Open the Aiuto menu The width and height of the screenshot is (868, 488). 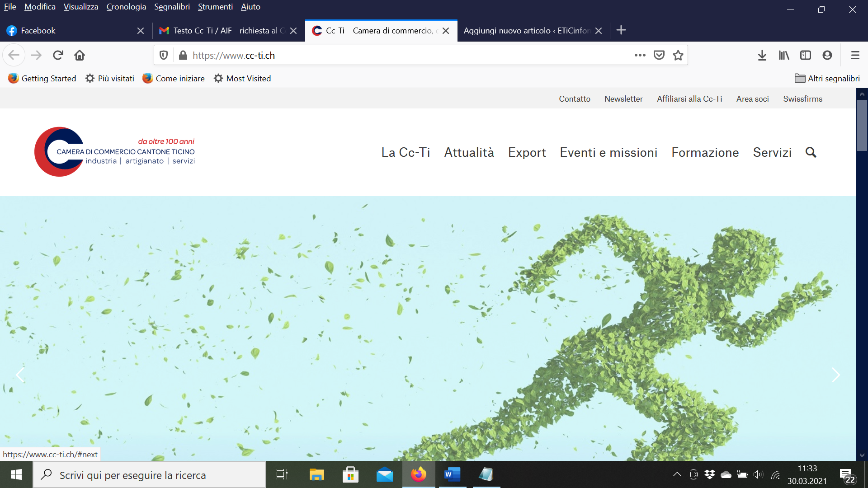[250, 7]
